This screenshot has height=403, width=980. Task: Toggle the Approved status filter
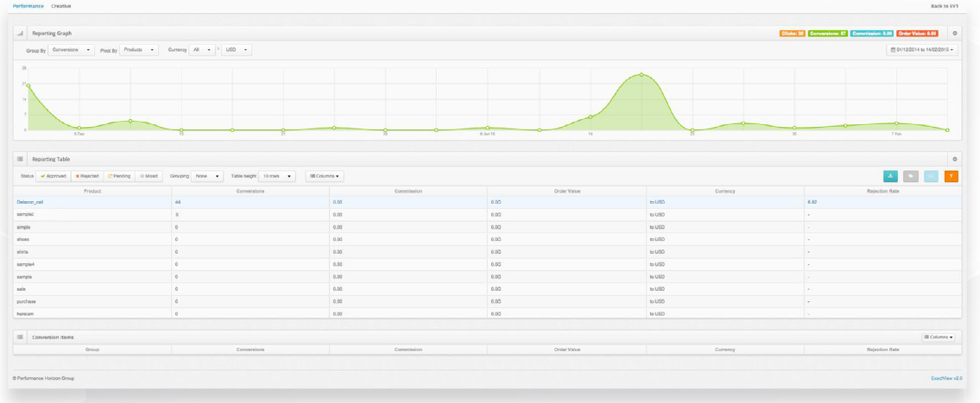pyautogui.click(x=54, y=176)
